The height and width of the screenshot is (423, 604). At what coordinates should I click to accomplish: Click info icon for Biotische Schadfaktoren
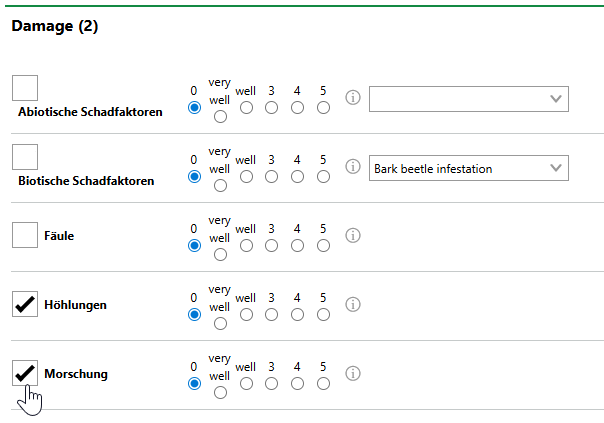pos(352,168)
